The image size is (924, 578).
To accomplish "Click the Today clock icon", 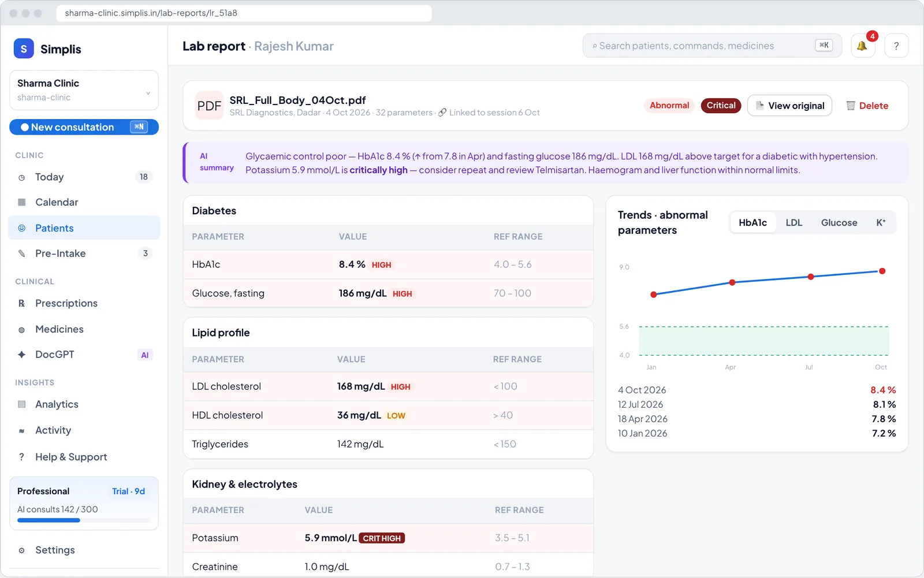I will tap(21, 177).
